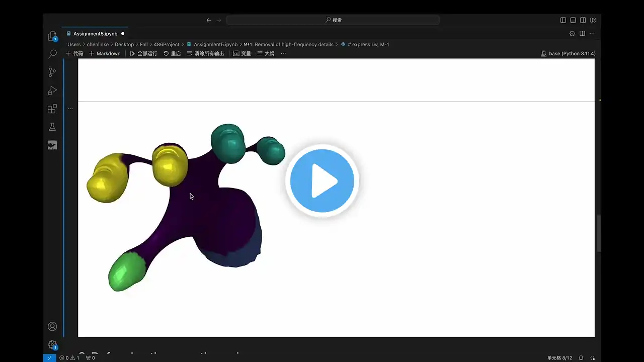Open the 'Removal of high-frequency details' breadcrumb
The image size is (644, 362).
click(x=288, y=44)
